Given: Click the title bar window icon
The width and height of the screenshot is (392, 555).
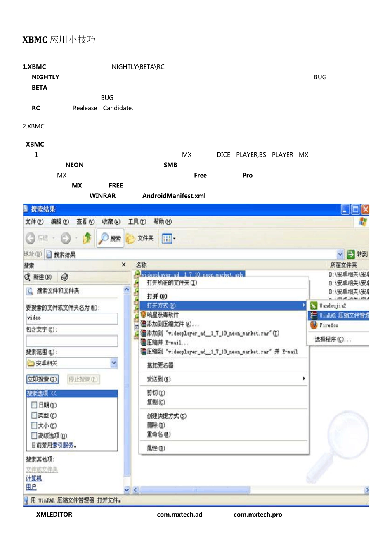Looking at the screenshot, I should pyautogui.click(x=26, y=209).
